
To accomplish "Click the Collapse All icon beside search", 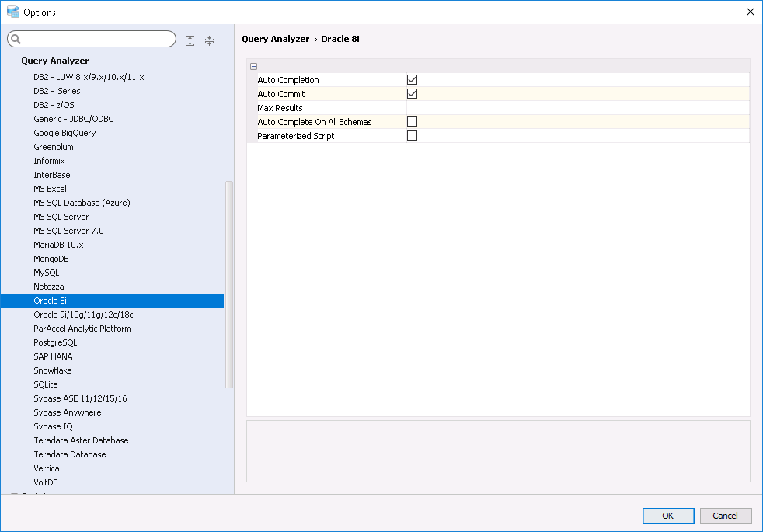I will tap(209, 40).
